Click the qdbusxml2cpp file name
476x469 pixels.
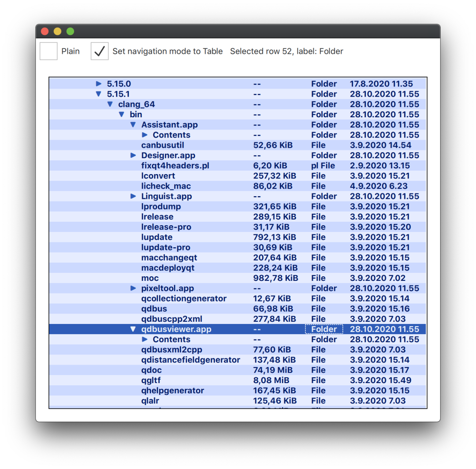click(172, 350)
